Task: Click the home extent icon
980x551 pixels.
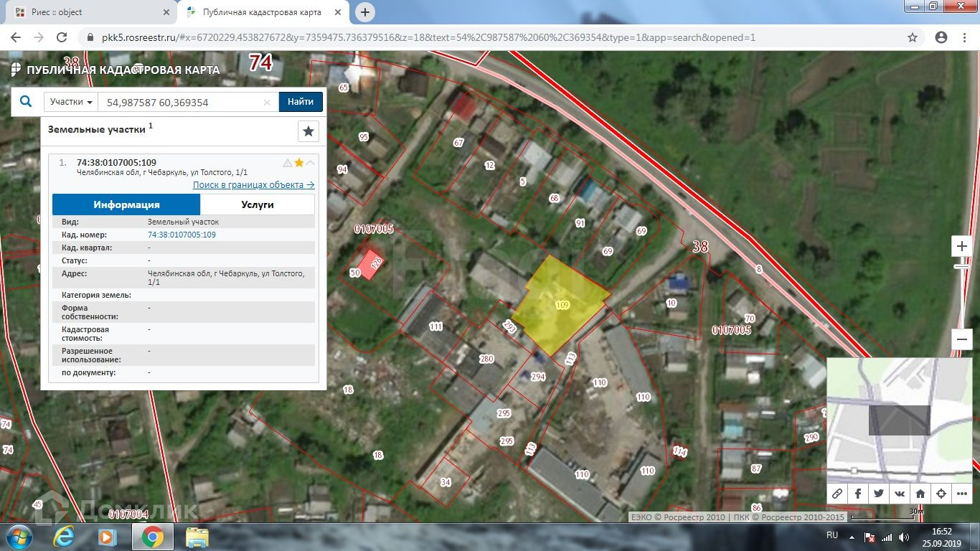Action: click(x=920, y=494)
